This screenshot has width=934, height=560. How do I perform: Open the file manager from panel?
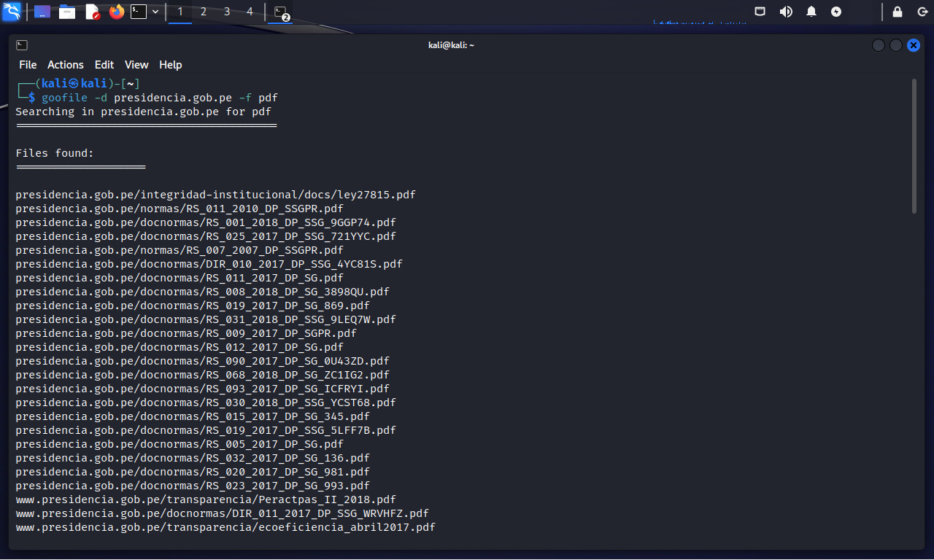pyautogui.click(x=67, y=12)
